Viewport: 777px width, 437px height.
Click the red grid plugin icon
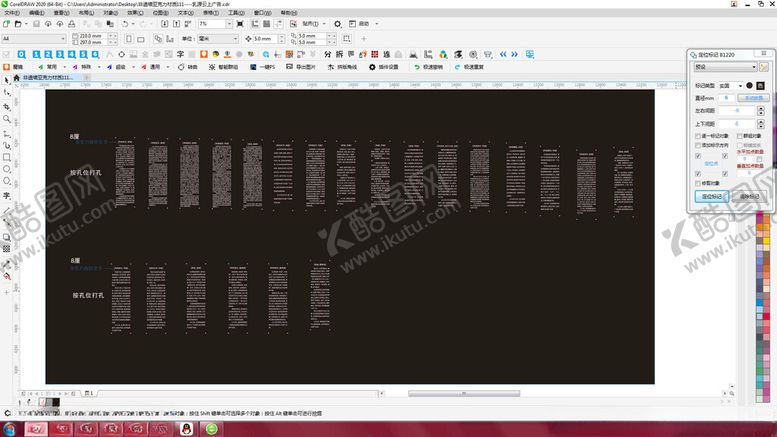coord(375,55)
